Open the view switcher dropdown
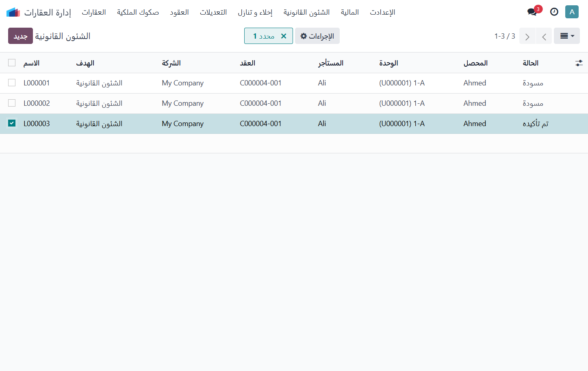Screen dimensions: 588x371 (x=567, y=36)
